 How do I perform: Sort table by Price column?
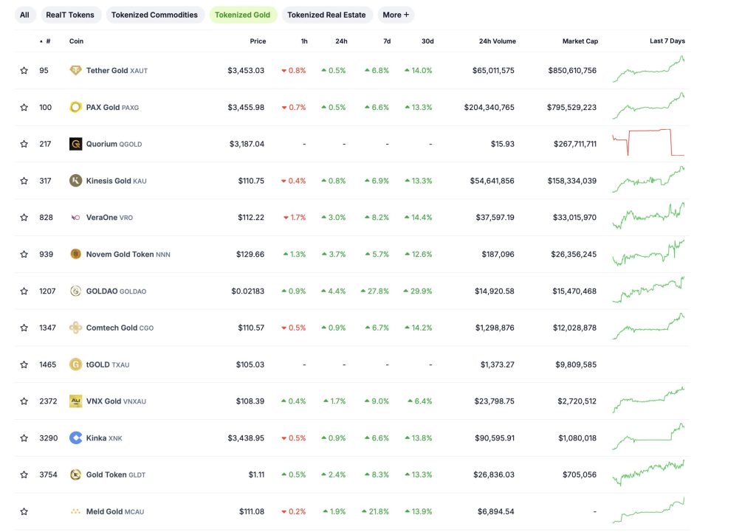tap(258, 41)
